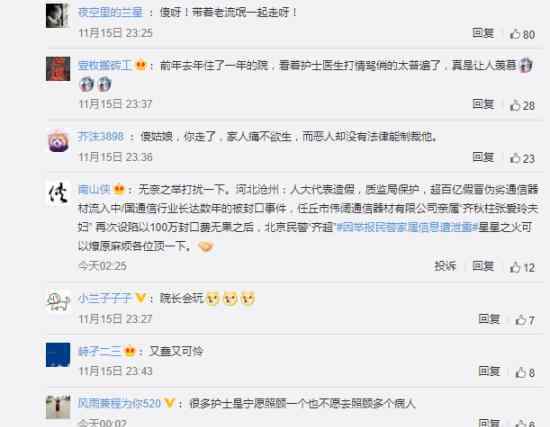Like the 院长会玩 comment

[x=520, y=320]
